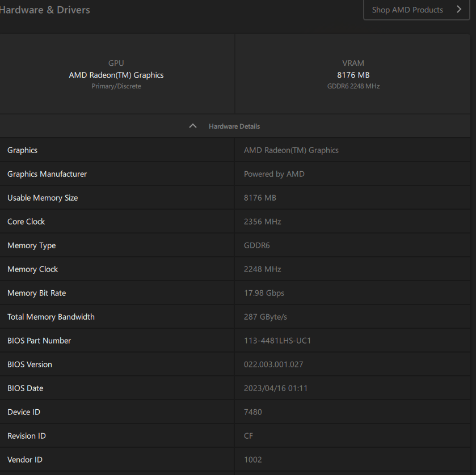Click the Core Clock label
Image resolution: width=476 pixels, height=475 pixels.
coord(26,222)
